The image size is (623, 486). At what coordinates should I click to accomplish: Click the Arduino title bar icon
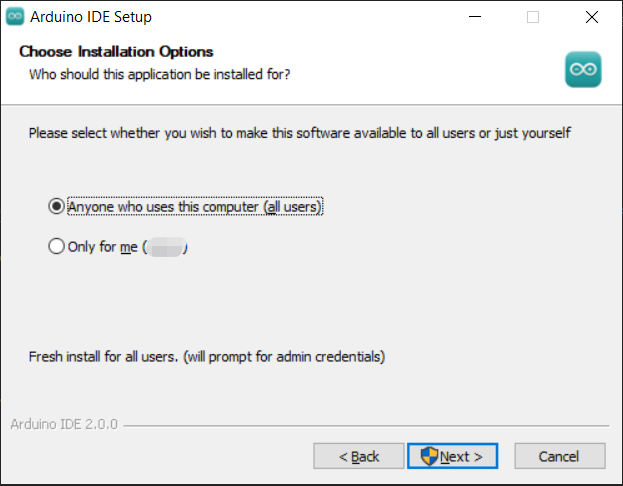coord(15,16)
